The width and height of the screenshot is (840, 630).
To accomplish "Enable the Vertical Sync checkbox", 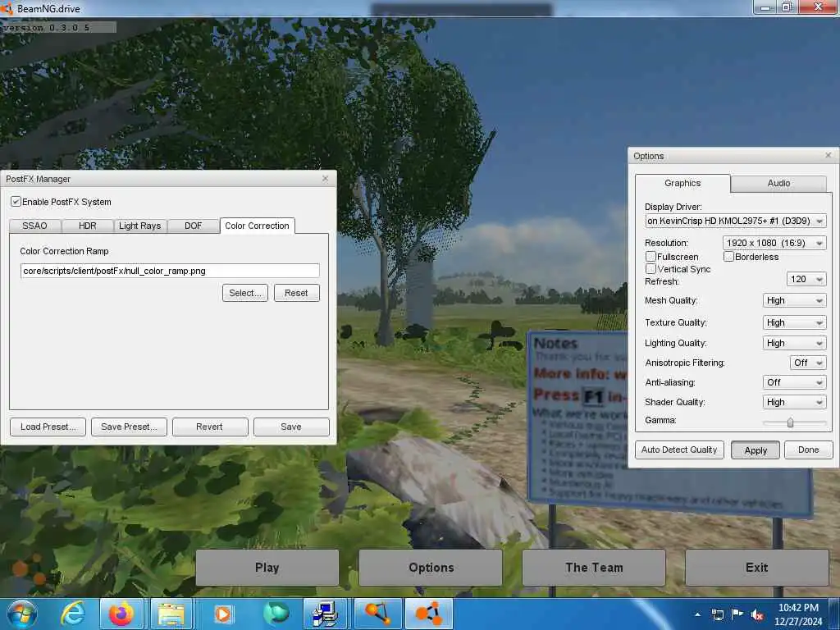I will 651,269.
